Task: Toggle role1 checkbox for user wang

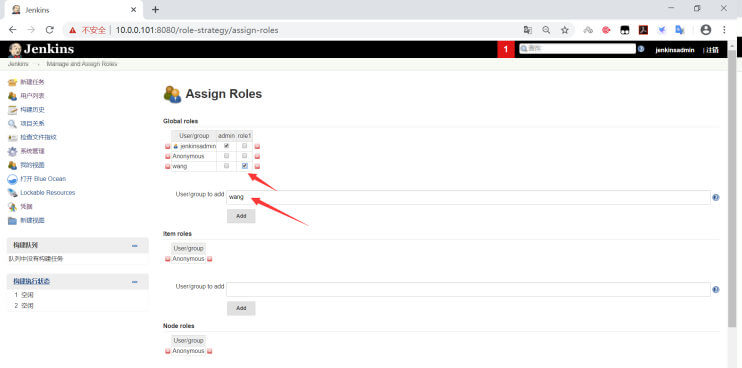Action: [x=245, y=166]
